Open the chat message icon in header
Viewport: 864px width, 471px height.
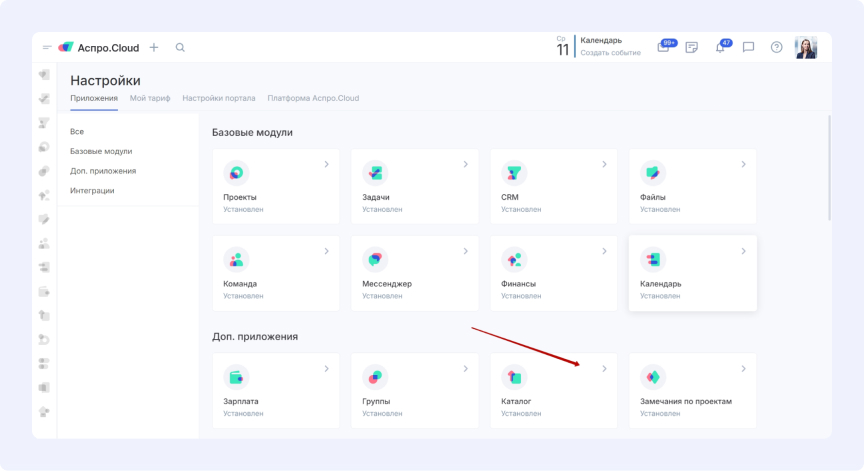click(748, 47)
